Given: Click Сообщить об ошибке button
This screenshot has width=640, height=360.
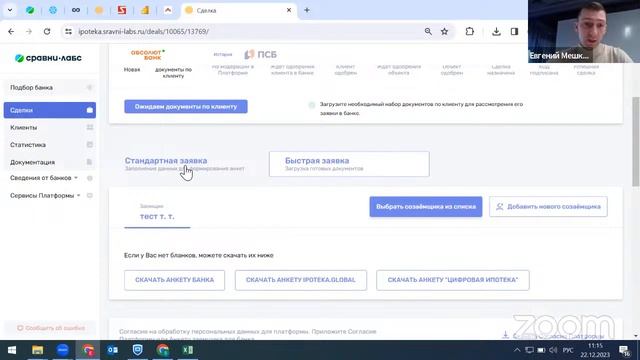Looking at the screenshot, I should 51,328.
